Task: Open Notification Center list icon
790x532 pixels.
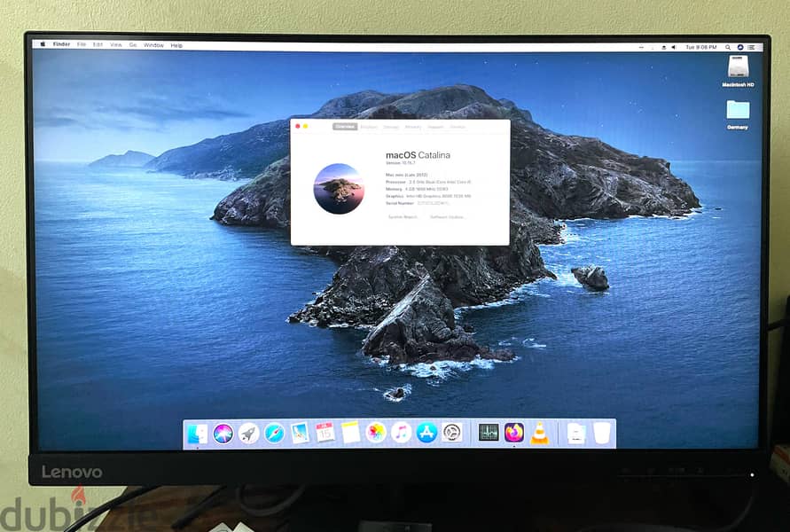Action: (x=751, y=47)
